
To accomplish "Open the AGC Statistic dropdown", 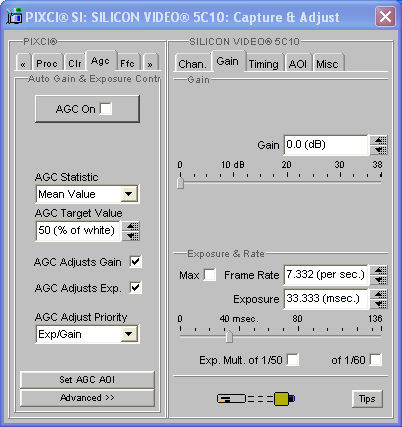I will tap(129, 194).
